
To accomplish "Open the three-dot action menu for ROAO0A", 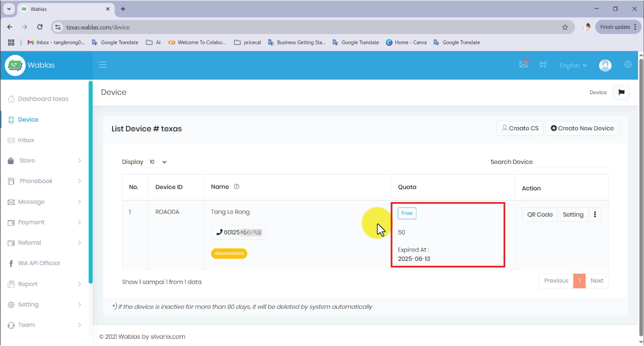I will point(595,214).
